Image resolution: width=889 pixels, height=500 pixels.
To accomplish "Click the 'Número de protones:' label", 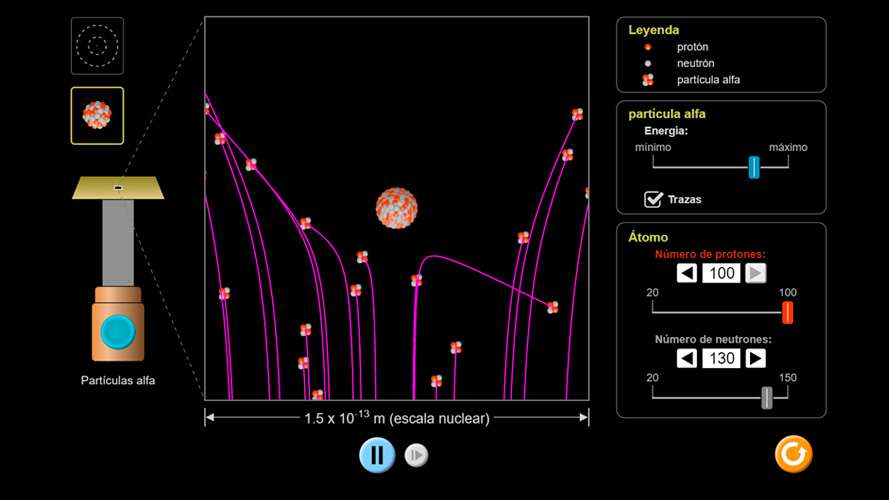I will point(710,255).
